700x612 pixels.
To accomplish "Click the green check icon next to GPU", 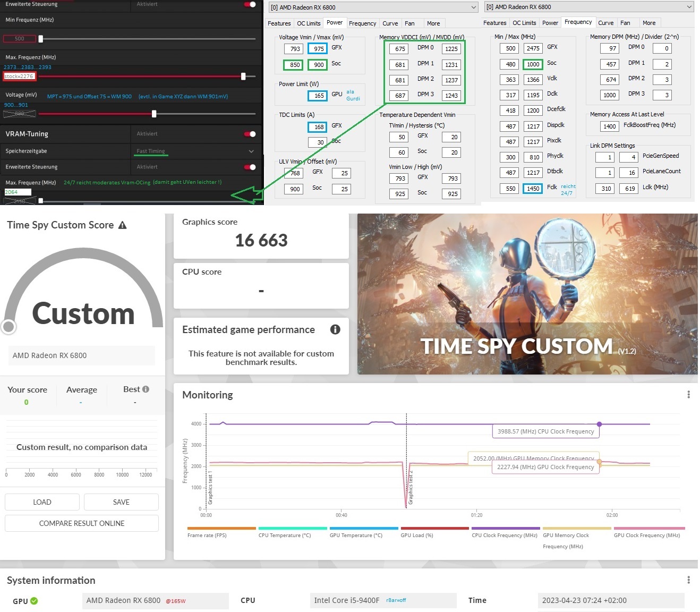I will click(x=34, y=601).
